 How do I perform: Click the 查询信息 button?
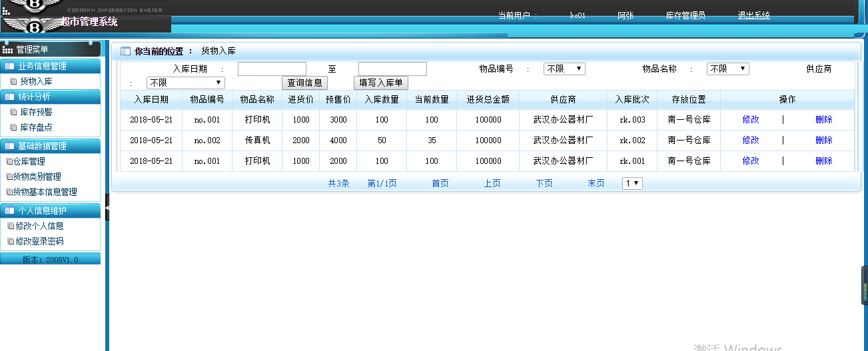[304, 83]
